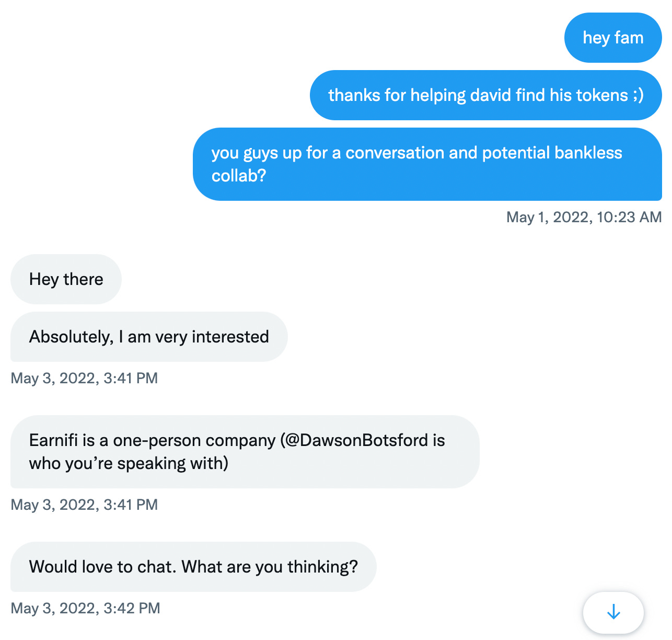The image size is (672, 640).
Task: Select the "Hey there" reply bubble
Action: pyautogui.click(x=66, y=279)
